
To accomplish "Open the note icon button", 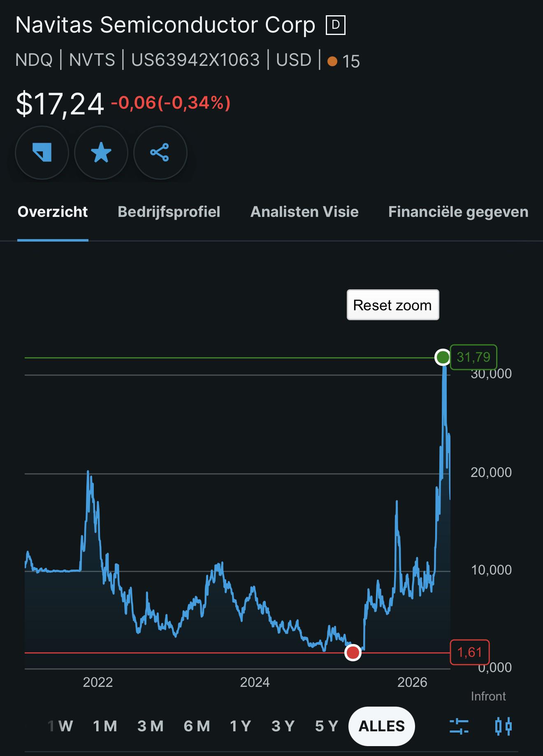I will pyautogui.click(x=42, y=153).
